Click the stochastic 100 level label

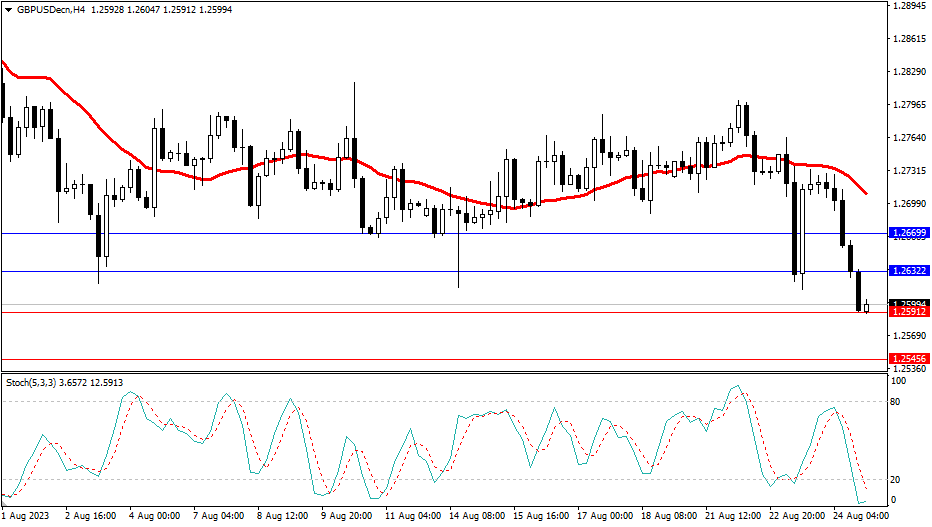click(898, 382)
